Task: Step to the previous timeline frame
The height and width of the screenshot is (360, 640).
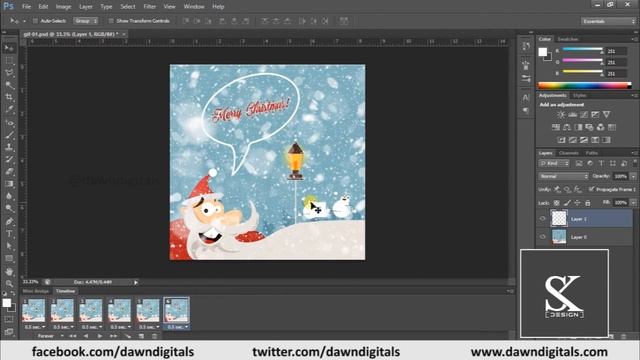Action: 86,336
